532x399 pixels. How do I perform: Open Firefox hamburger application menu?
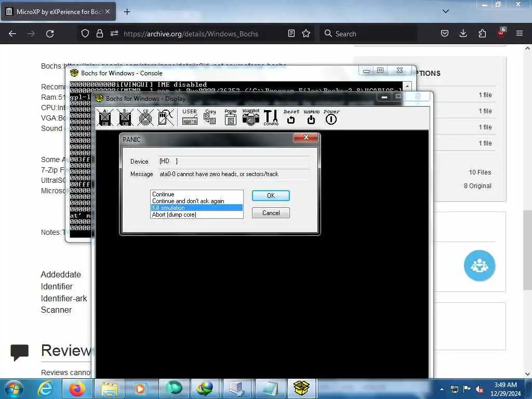tap(520, 33)
